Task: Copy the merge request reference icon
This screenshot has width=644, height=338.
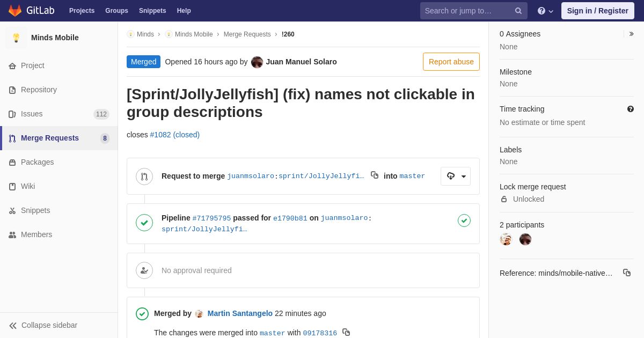Action: click(627, 273)
